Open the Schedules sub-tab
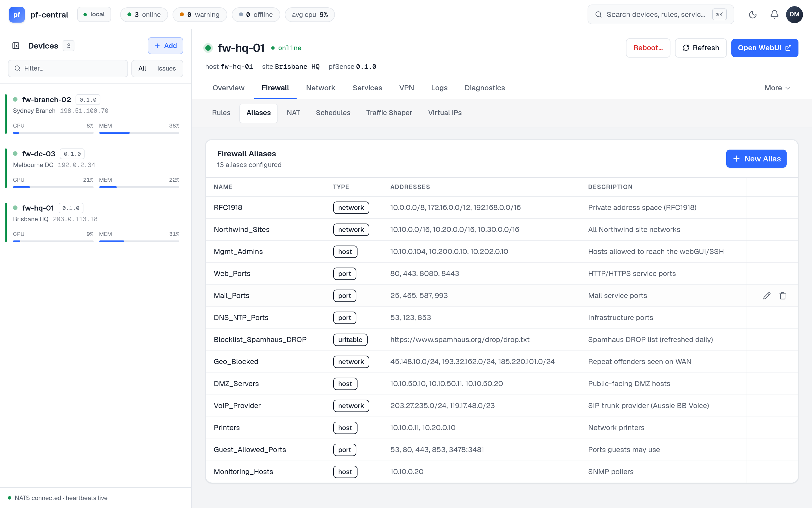The height and width of the screenshot is (508, 812). (333, 113)
